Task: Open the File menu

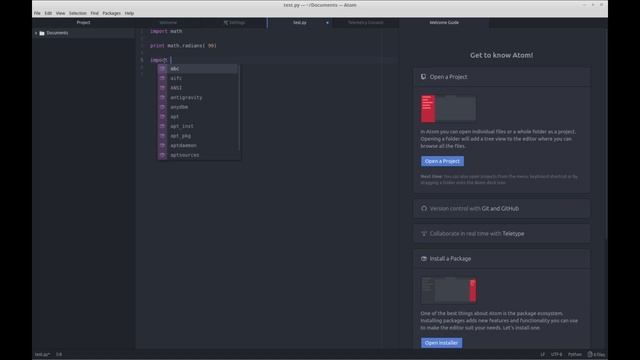Action: tap(37, 13)
